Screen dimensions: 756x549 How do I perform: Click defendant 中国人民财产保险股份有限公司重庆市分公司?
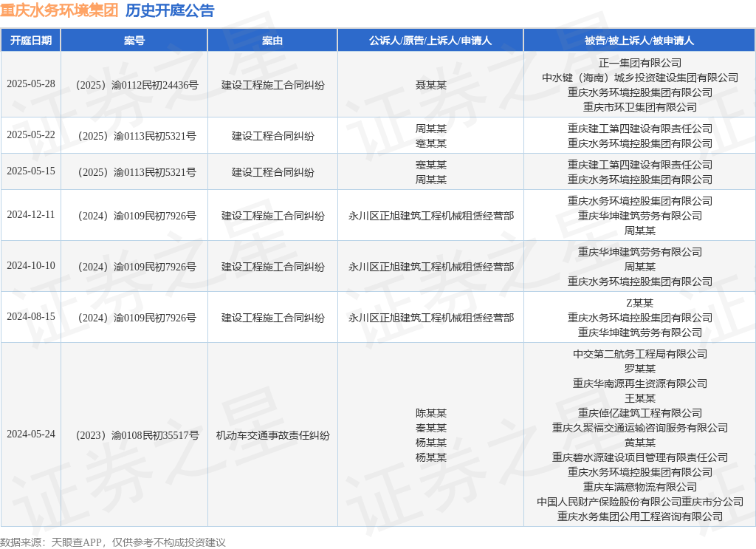pos(640,502)
